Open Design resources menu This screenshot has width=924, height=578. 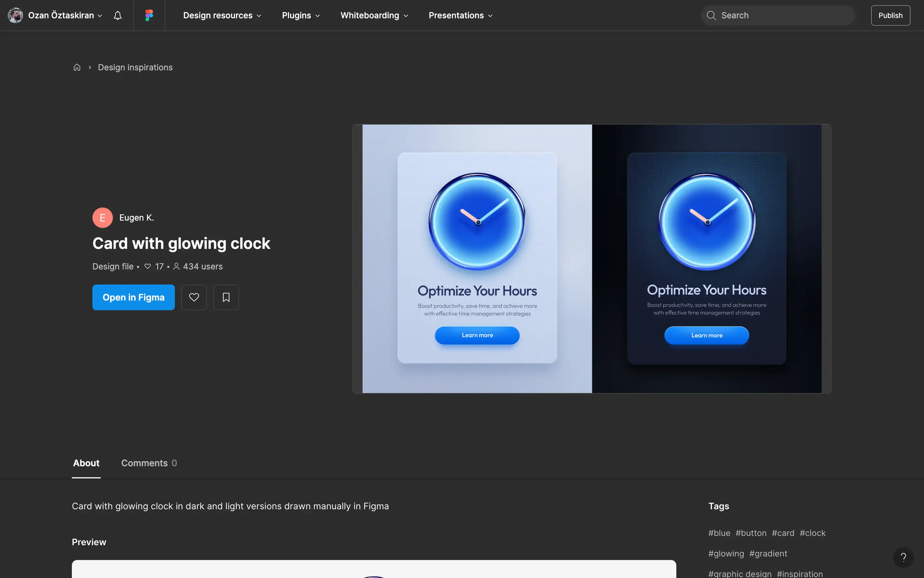[222, 15]
